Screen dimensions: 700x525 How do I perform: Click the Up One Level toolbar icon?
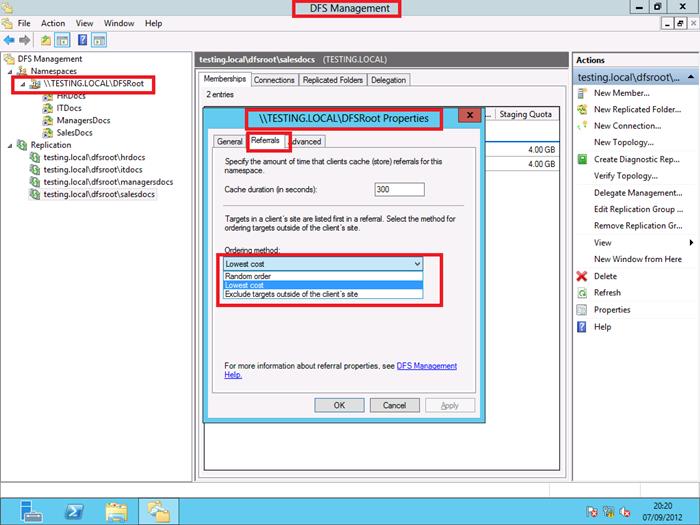point(46,40)
